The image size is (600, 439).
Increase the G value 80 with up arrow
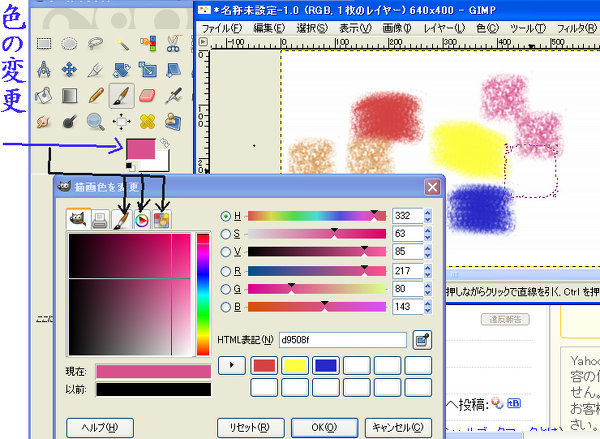click(x=428, y=285)
